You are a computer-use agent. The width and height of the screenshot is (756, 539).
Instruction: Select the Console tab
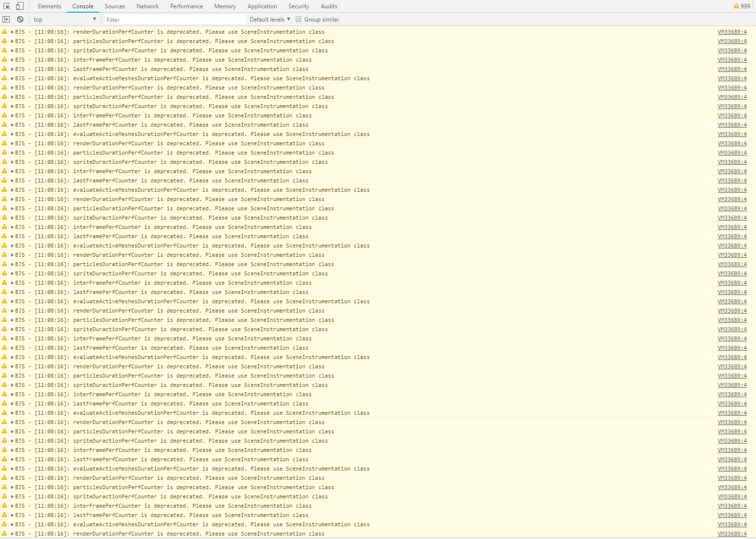83,6
